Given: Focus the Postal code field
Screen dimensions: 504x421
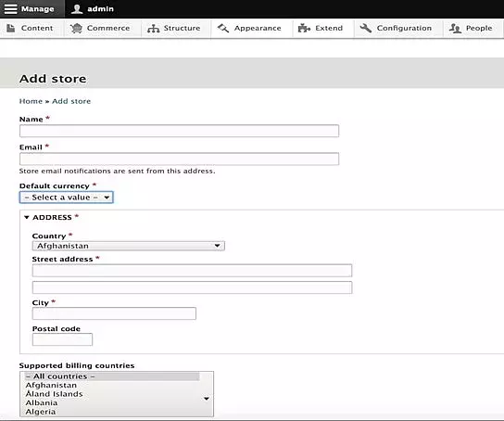Looking at the screenshot, I should (x=62, y=339).
